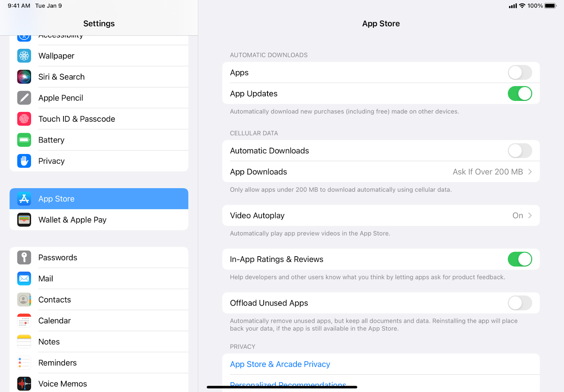Open Contacts settings
This screenshot has width=564, height=392.
pyautogui.click(x=99, y=300)
